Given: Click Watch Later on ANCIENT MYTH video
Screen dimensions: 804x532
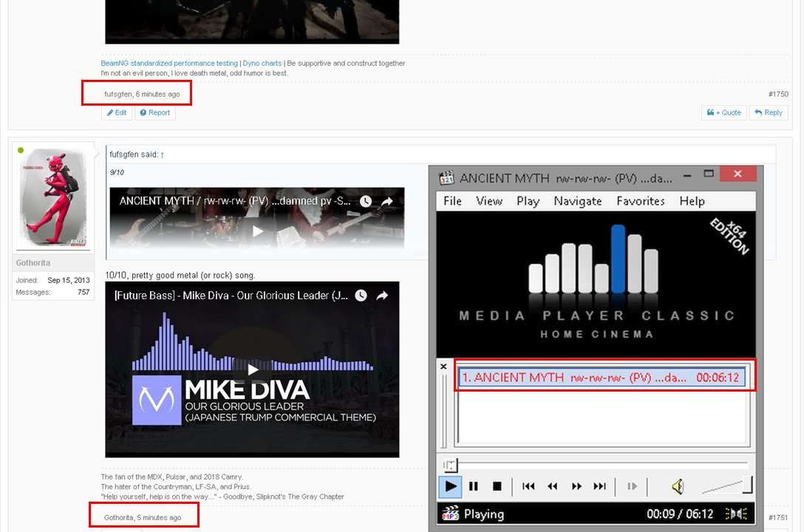Looking at the screenshot, I should pyautogui.click(x=366, y=202).
